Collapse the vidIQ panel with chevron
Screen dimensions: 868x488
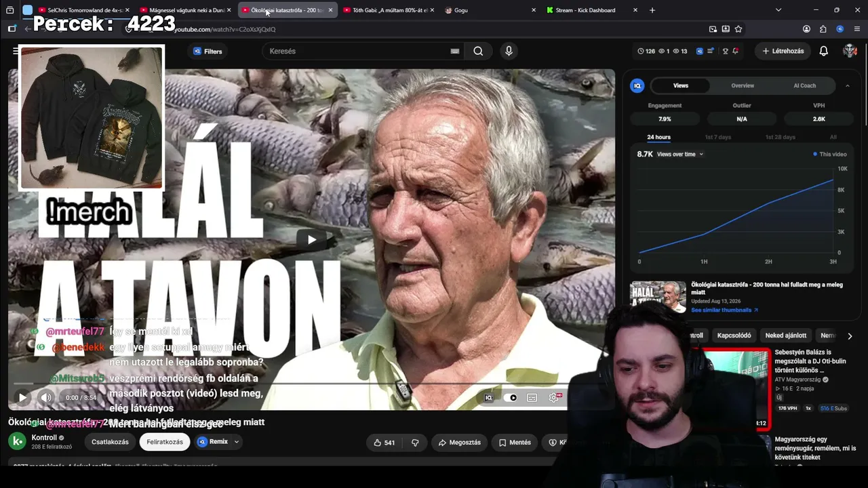847,85
